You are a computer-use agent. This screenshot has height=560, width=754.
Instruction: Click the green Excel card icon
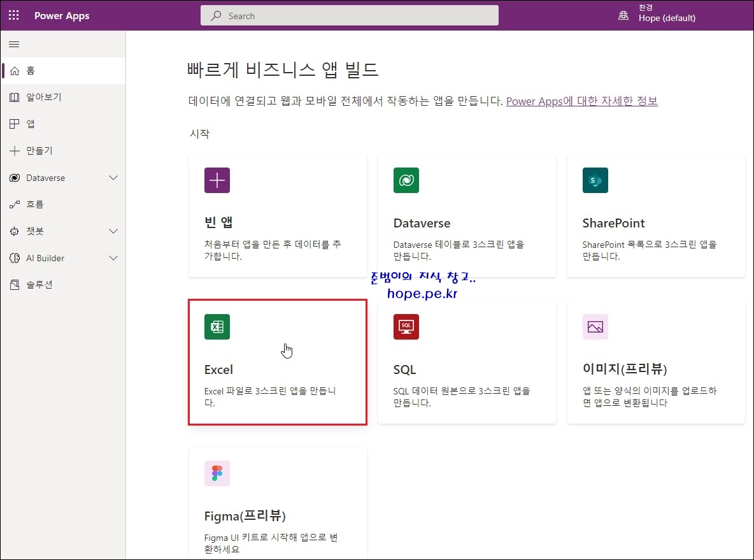(217, 327)
